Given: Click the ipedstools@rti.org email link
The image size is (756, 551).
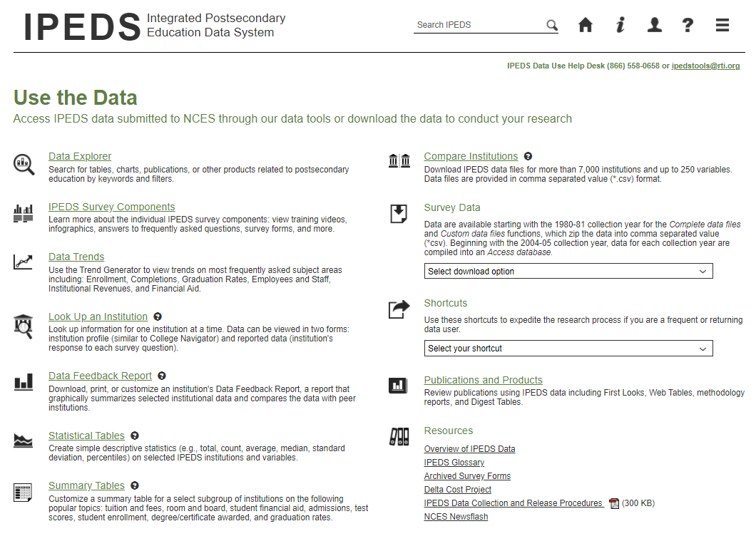Looking at the screenshot, I should (x=705, y=66).
